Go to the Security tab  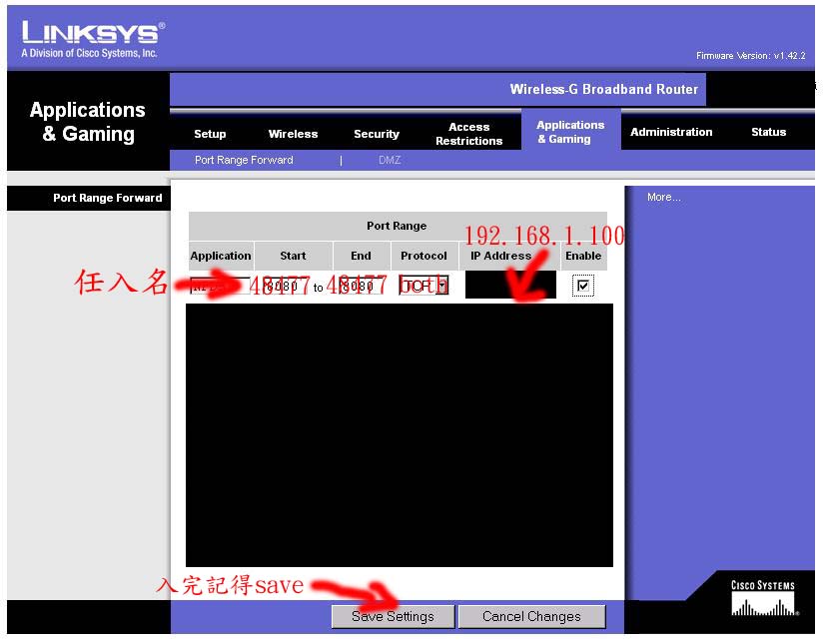pyautogui.click(x=377, y=134)
